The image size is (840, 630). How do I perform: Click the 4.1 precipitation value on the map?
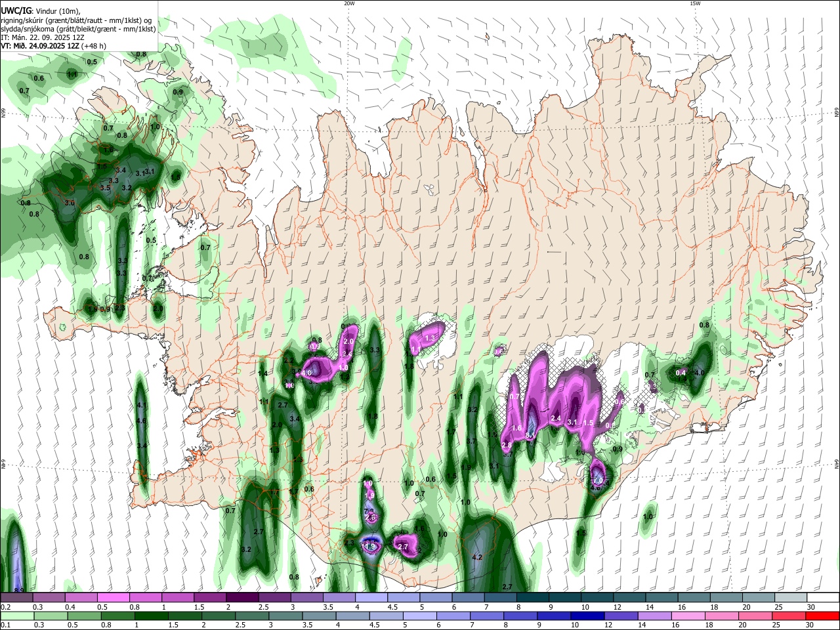141,405
